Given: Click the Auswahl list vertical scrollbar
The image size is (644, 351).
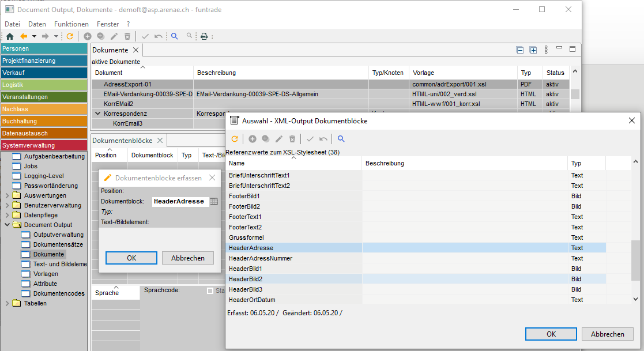Looking at the screenshot, I should point(635,259).
